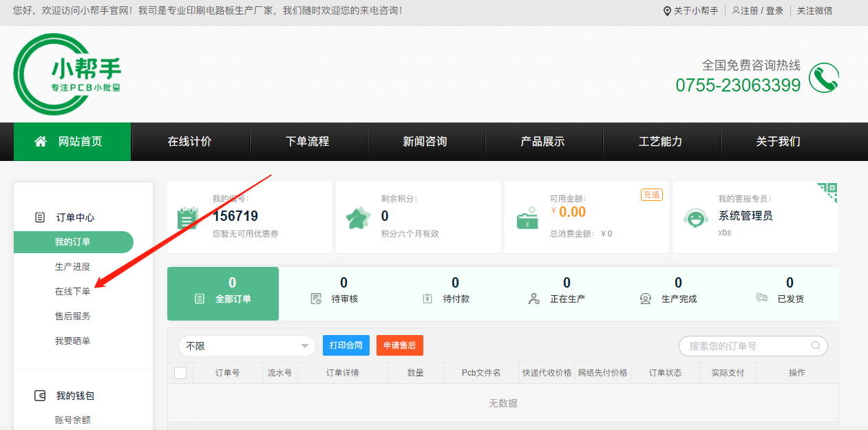Screen dimensions: 868x430
Task: Click the 充值 recharge link
Action: pyautogui.click(x=651, y=195)
